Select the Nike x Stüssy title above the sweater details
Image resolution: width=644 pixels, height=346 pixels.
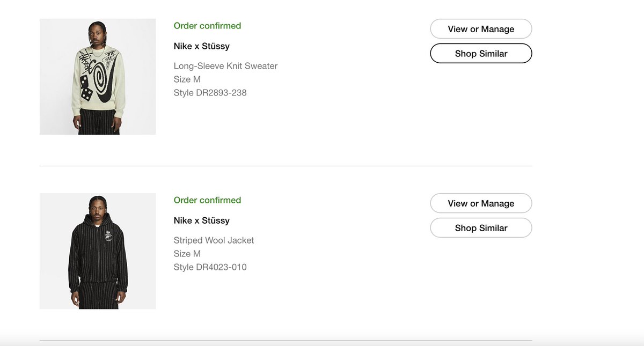[x=201, y=46]
